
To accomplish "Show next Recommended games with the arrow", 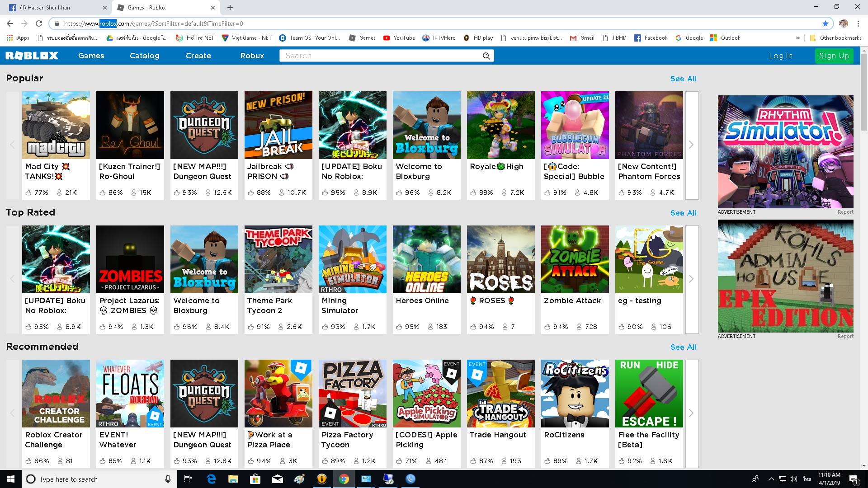I will point(692,413).
